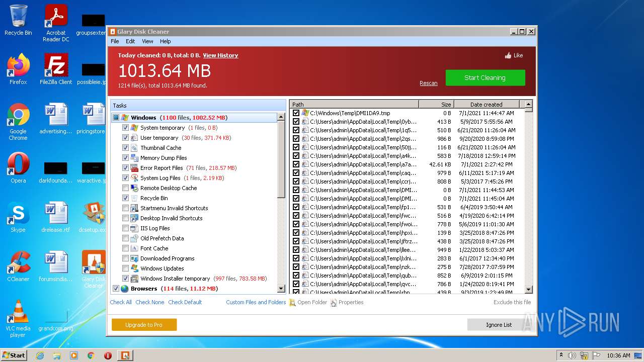Click the Glary Disk Cleaner taskbar button
Viewport: 644px width, 362px height.
coord(125,355)
